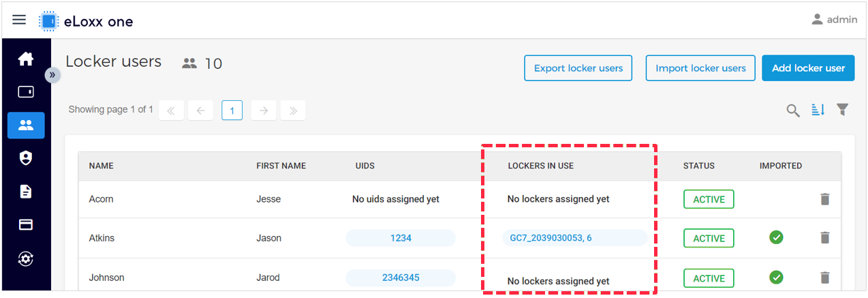Image resolution: width=868 pixels, height=298 pixels.
Task: Click first name Jarod
Action: pos(268,278)
